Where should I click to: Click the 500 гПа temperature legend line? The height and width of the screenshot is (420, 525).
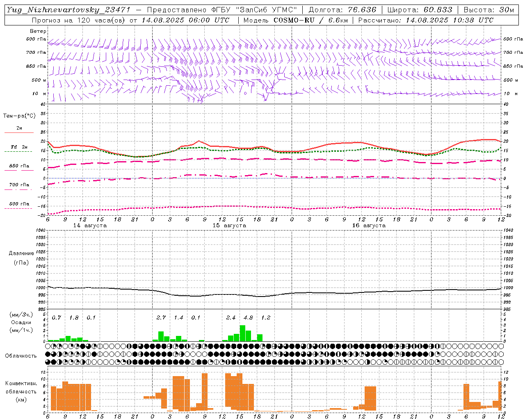pos(18,208)
